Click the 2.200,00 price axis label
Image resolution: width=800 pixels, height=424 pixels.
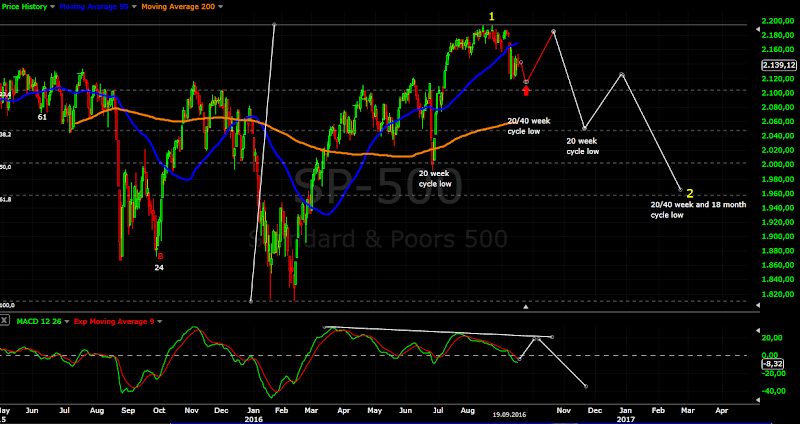(x=779, y=21)
